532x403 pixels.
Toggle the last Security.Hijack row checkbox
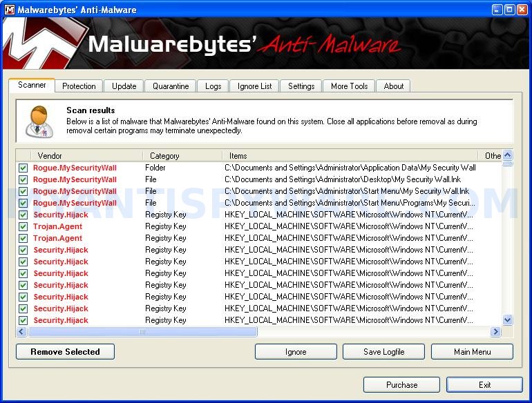(x=23, y=320)
